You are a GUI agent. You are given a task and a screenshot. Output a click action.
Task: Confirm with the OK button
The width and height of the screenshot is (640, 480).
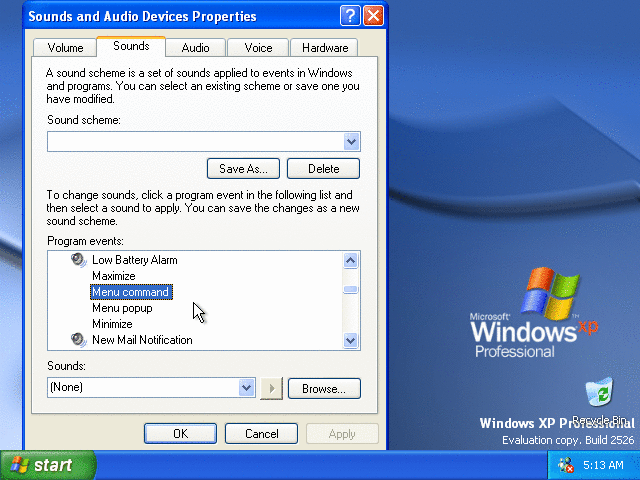tap(180, 433)
